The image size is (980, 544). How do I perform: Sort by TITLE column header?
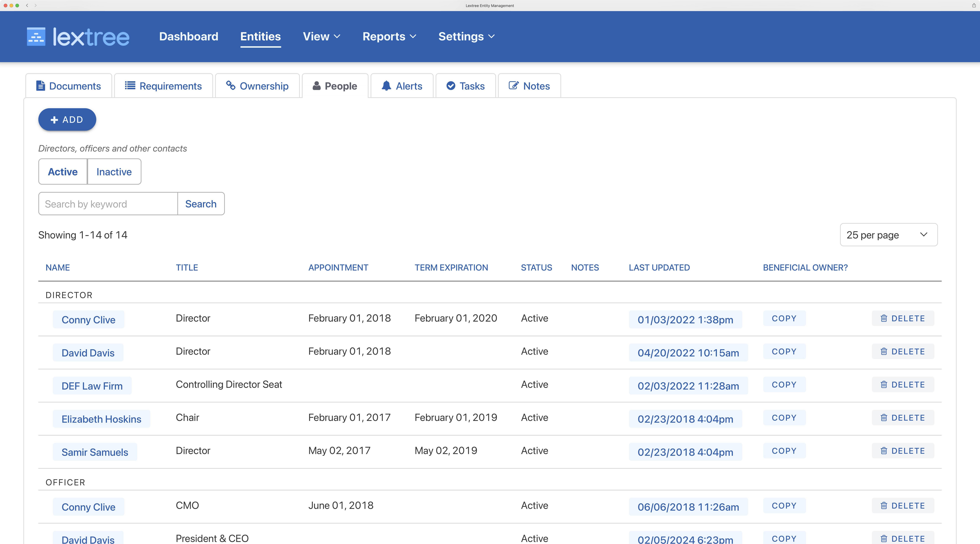coord(187,267)
